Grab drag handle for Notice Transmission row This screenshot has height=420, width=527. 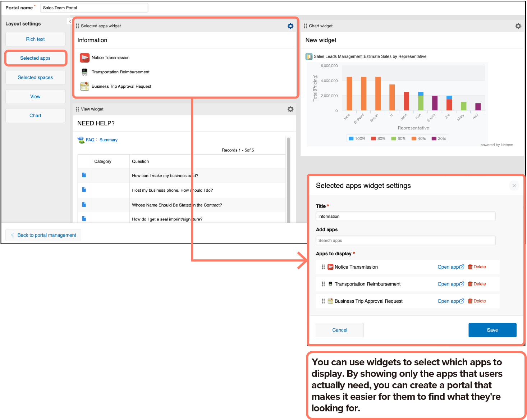(x=323, y=267)
